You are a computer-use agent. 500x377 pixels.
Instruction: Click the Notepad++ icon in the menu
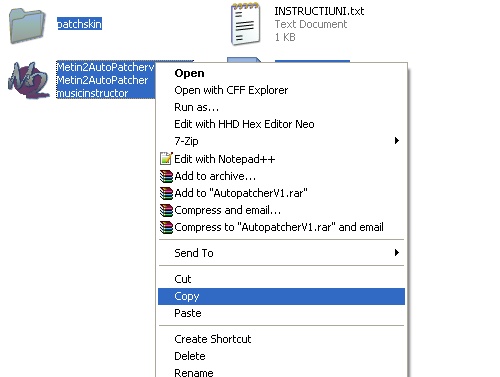(x=166, y=159)
